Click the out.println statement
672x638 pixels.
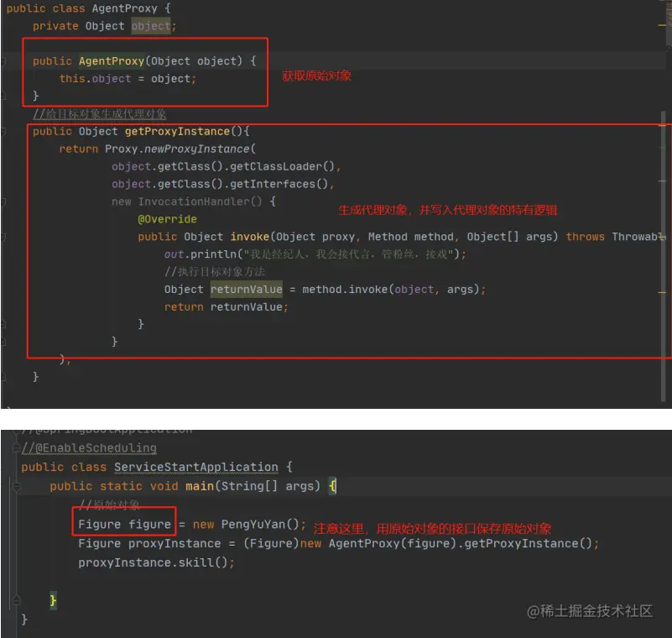point(315,254)
